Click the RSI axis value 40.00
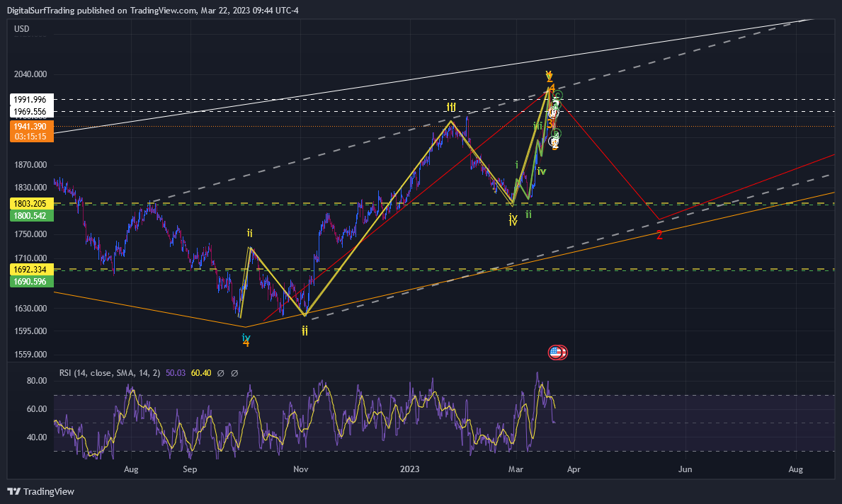The height and width of the screenshot is (504, 842). pos(37,437)
